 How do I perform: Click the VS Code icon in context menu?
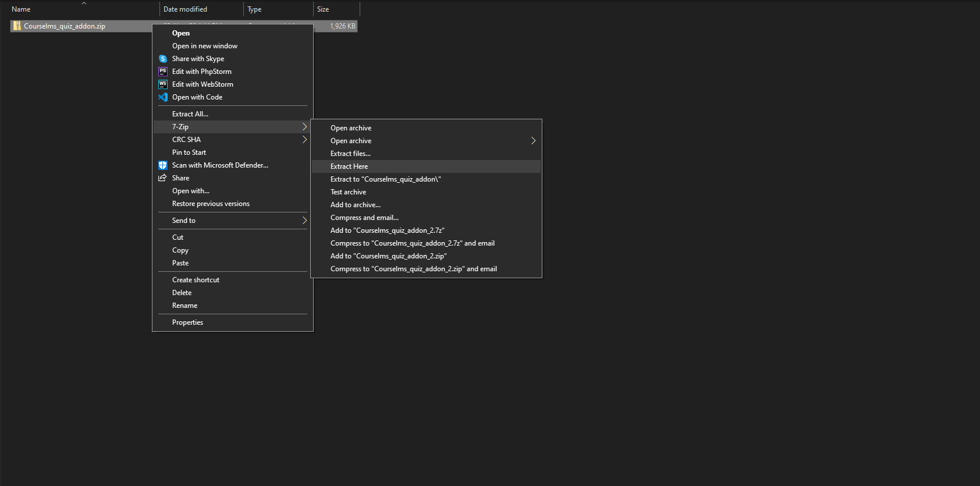click(163, 97)
